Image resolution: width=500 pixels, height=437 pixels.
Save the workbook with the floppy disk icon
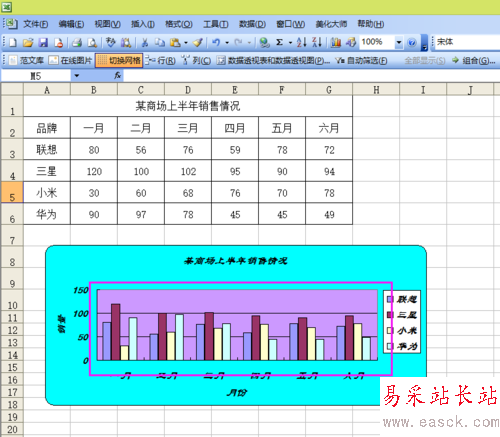43,42
